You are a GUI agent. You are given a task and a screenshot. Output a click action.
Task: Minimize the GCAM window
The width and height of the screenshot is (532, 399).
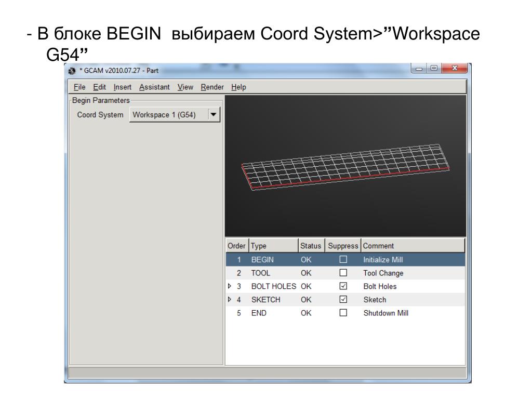pos(419,68)
